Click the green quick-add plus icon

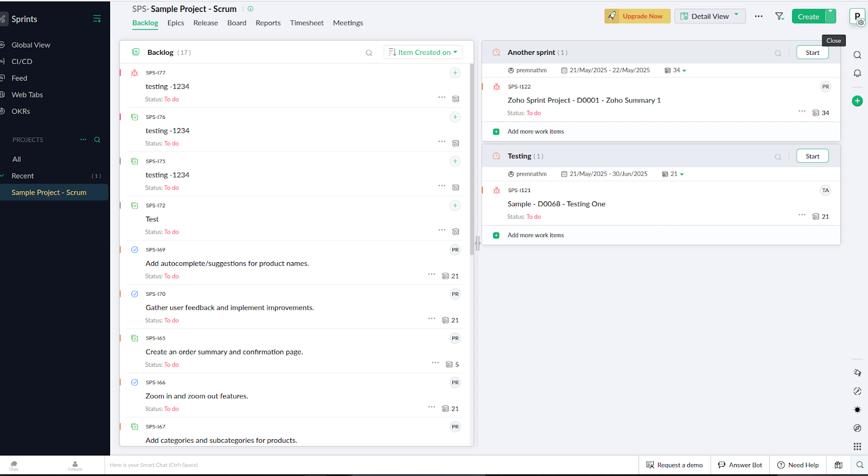tap(857, 101)
